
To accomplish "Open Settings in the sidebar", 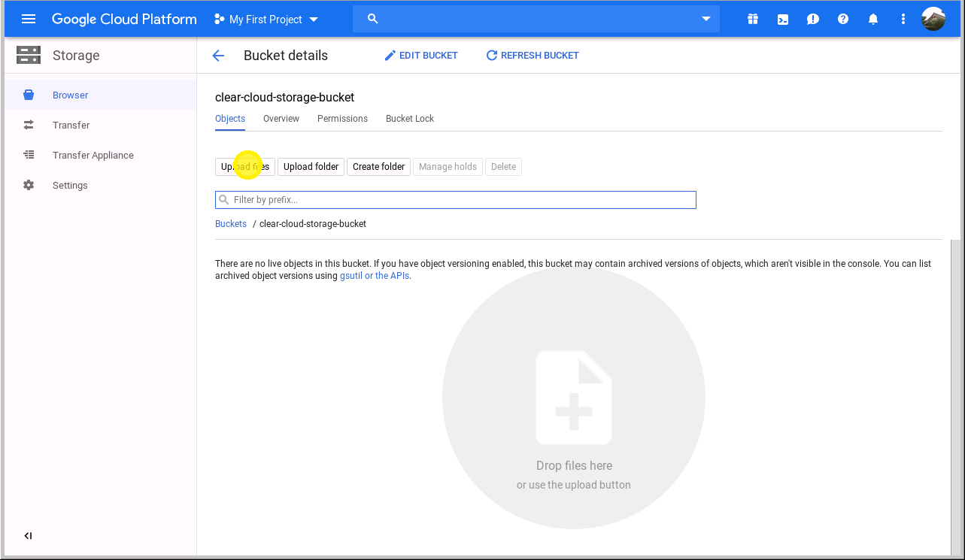I will (101, 185).
